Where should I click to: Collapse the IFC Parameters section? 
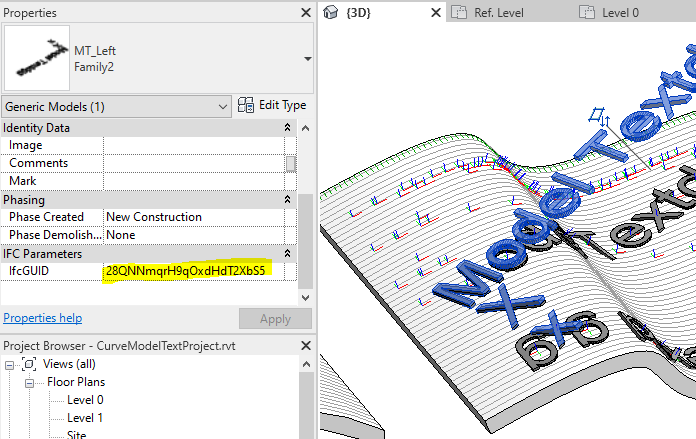288,254
